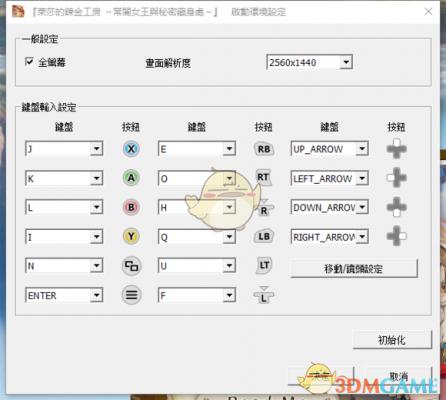The width and height of the screenshot is (446, 400).
Task: Click the LB bumper icon
Action: [x=264, y=236]
